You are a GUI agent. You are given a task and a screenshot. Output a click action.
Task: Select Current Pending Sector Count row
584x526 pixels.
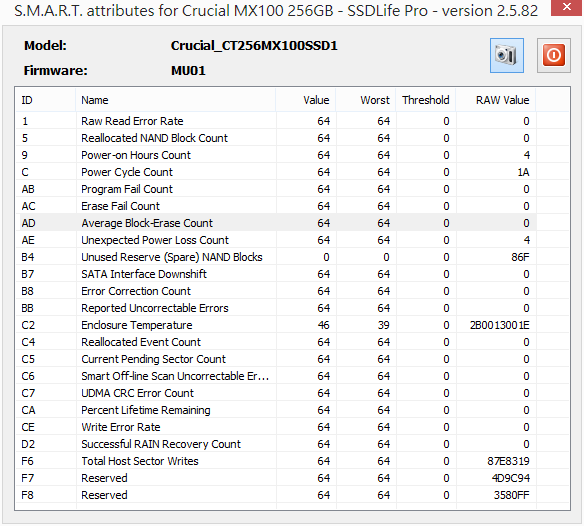click(x=276, y=359)
